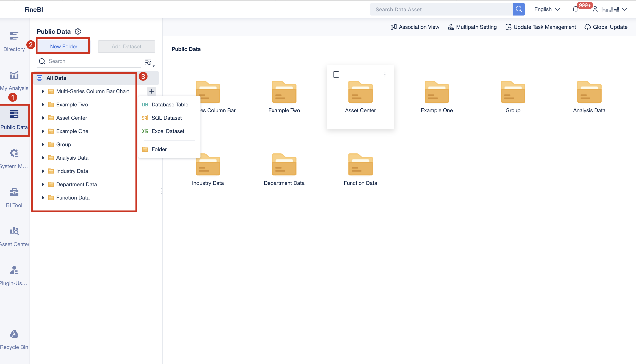Open the English language dropdown
Screen dimensions: 636x364
tap(547, 9)
